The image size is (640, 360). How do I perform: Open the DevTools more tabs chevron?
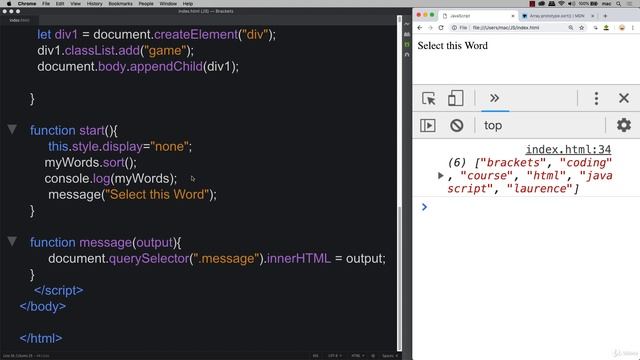pyautogui.click(x=495, y=98)
